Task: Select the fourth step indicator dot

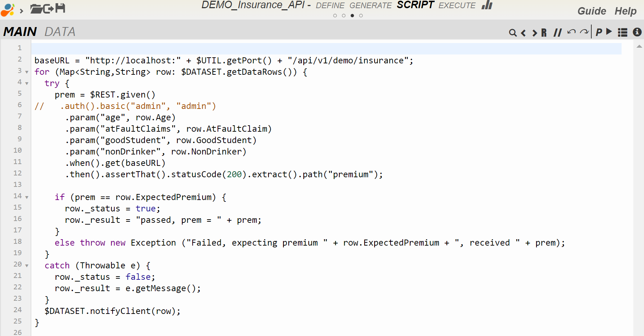Action: pyautogui.click(x=361, y=16)
